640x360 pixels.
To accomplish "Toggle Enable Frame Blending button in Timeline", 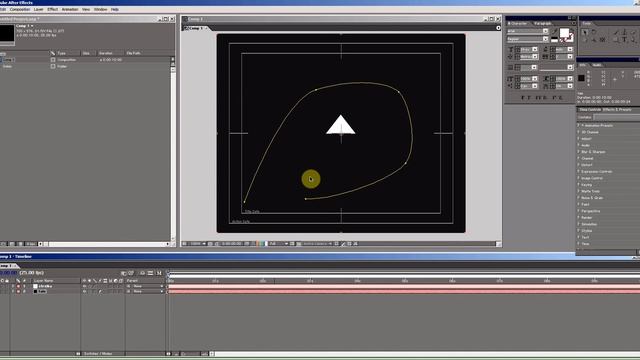I will (x=150, y=273).
